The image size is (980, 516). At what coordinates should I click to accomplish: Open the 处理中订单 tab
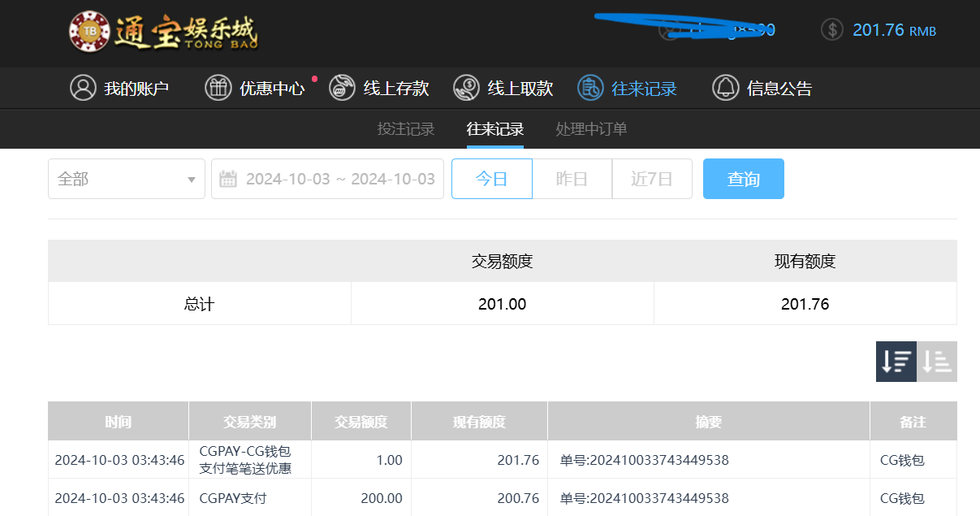pyautogui.click(x=590, y=128)
